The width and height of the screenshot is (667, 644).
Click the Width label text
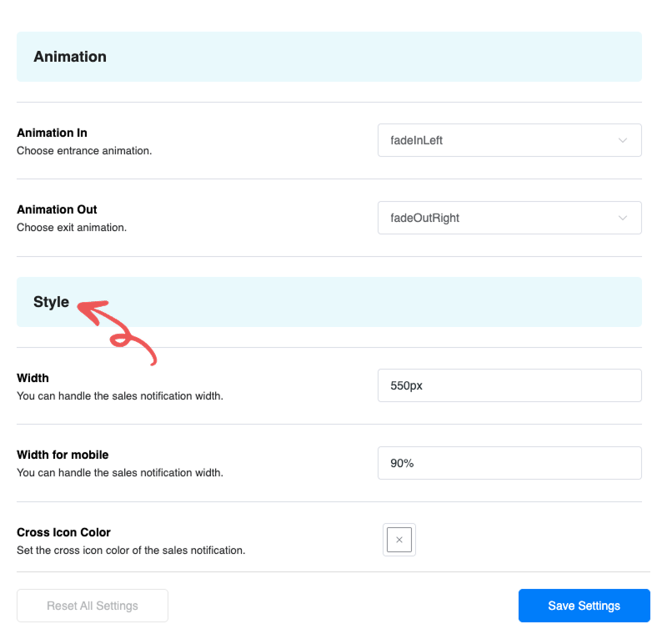pos(33,378)
